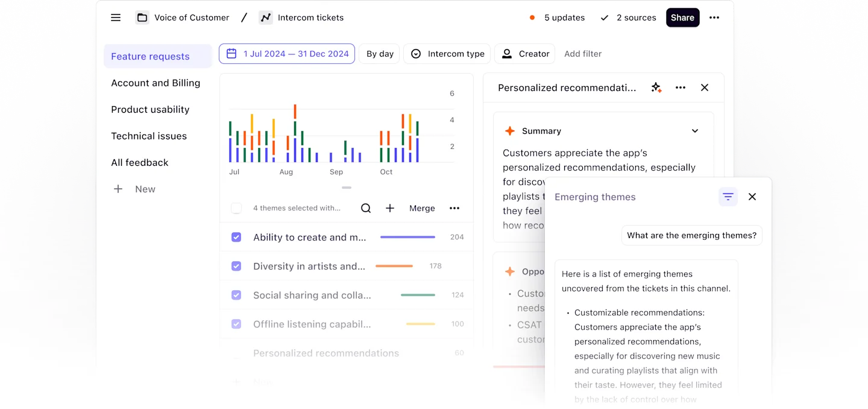Click 4 themes selected with... text
868x409 pixels.
pos(297,208)
